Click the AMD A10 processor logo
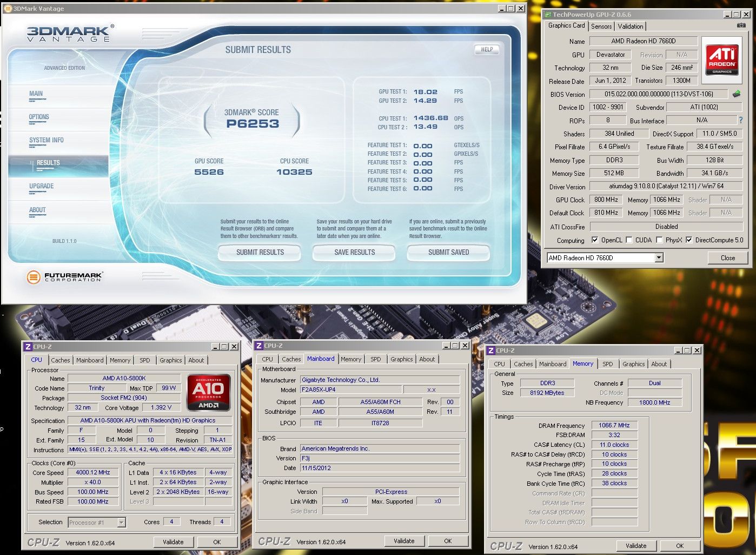The height and width of the screenshot is (555, 756). click(x=209, y=392)
